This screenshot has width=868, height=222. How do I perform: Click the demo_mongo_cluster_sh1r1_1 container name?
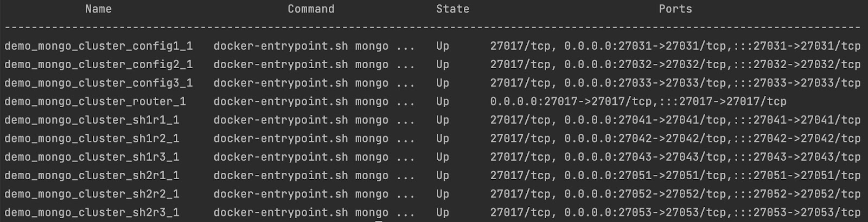[x=92, y=120]
